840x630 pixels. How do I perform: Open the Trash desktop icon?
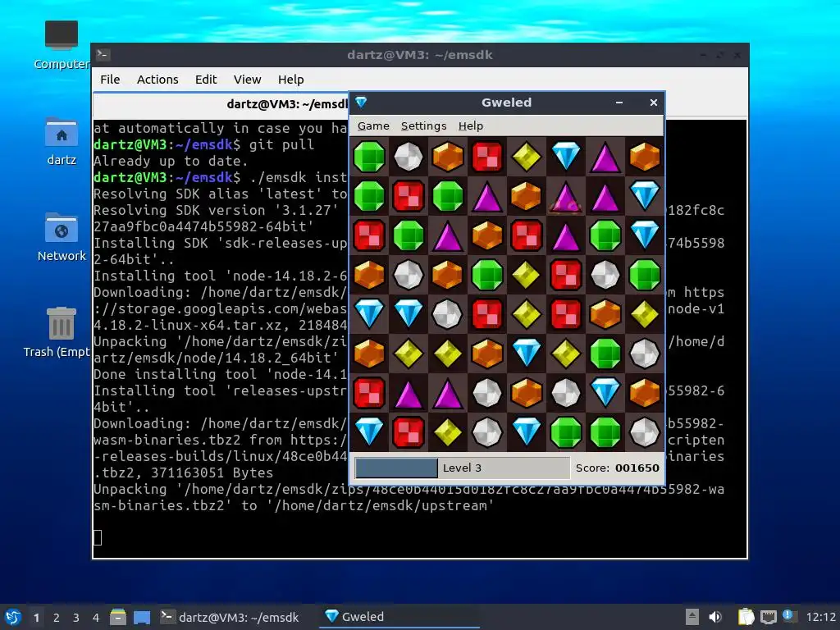click(58, 333)
